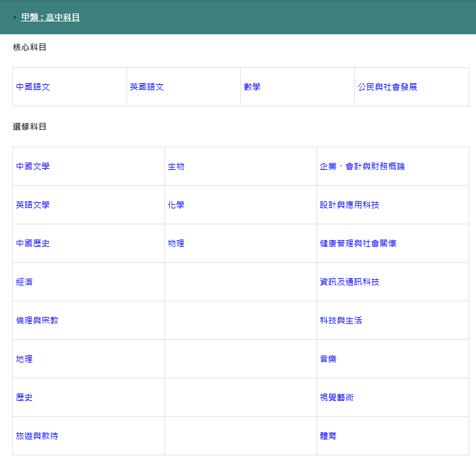Image resolution: width=476 pixels, height=459 pixels.
Task: Select the 英語文學 elective link
Action: coord(33,205)
